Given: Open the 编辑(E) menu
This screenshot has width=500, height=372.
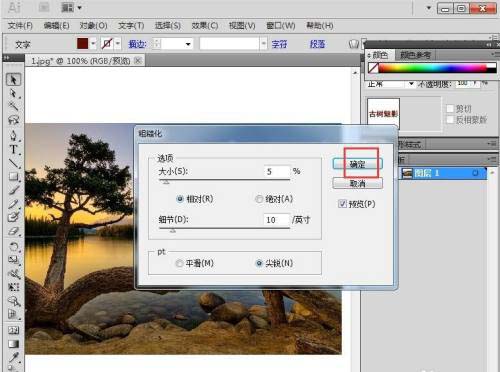Looking at the screenshot, I should click(57, 26).
